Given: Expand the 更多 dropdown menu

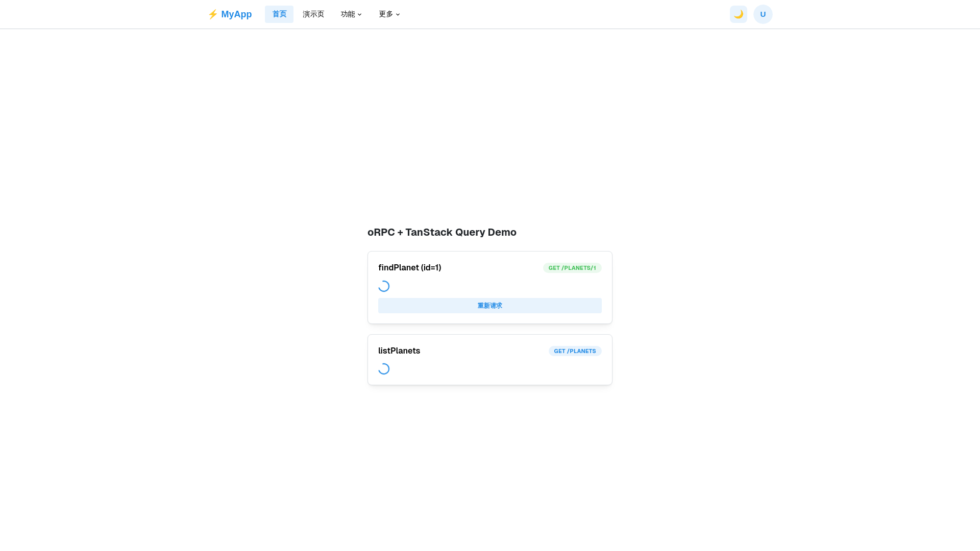Looking at the screenshot, I should point(389,14).
